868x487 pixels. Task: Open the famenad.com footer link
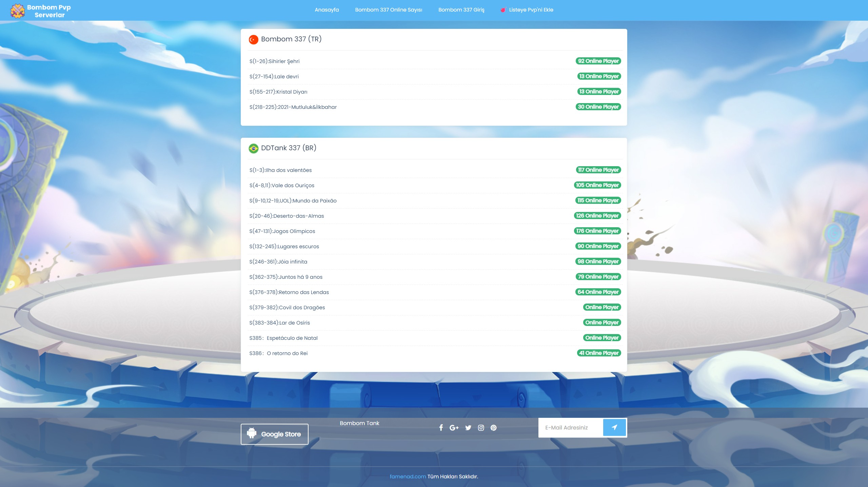[x=408, y=476]
